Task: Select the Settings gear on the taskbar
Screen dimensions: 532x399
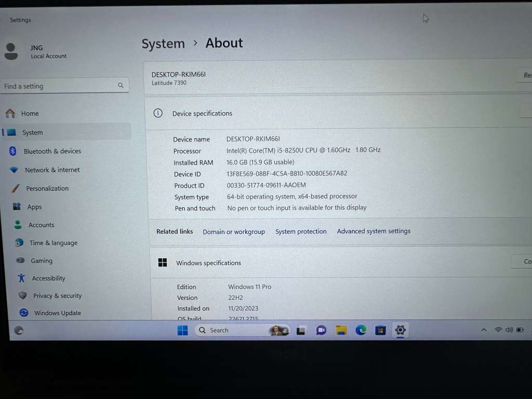Action: pyautogui.click(x=400, y=330)
